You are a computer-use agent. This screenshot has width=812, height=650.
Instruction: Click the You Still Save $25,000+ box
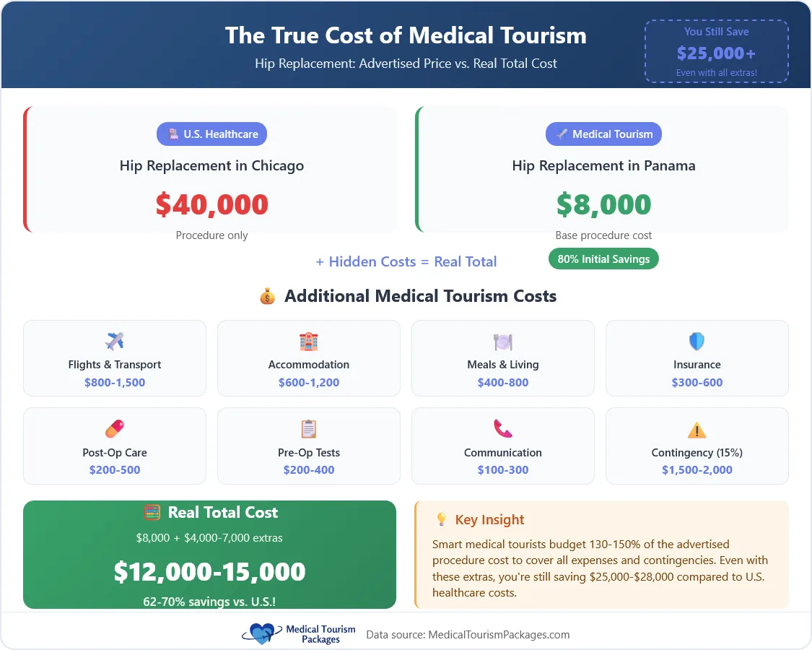pyautogui.click(x=716, y=52)
